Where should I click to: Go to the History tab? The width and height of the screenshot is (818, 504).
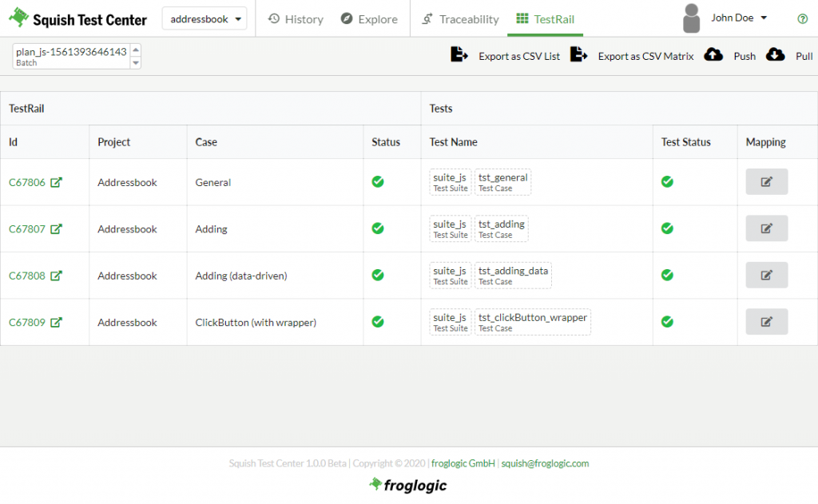tap(296, 19)
